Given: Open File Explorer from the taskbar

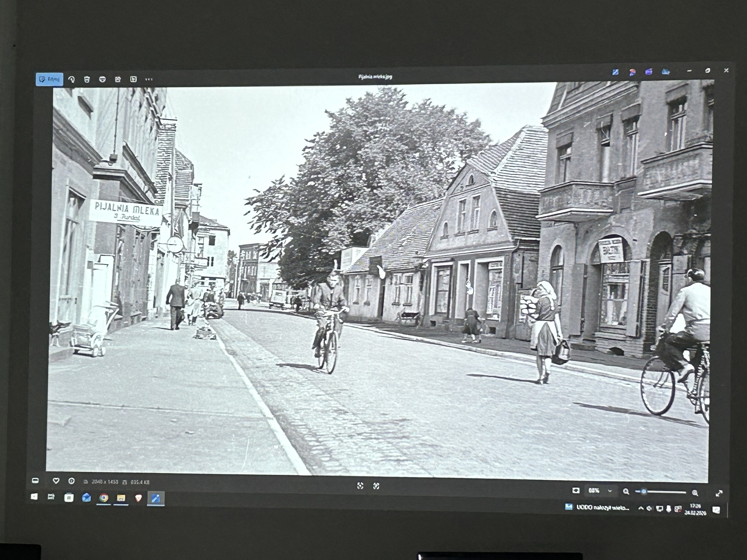Looking at the screenshot, I should [x=121, y=498].
